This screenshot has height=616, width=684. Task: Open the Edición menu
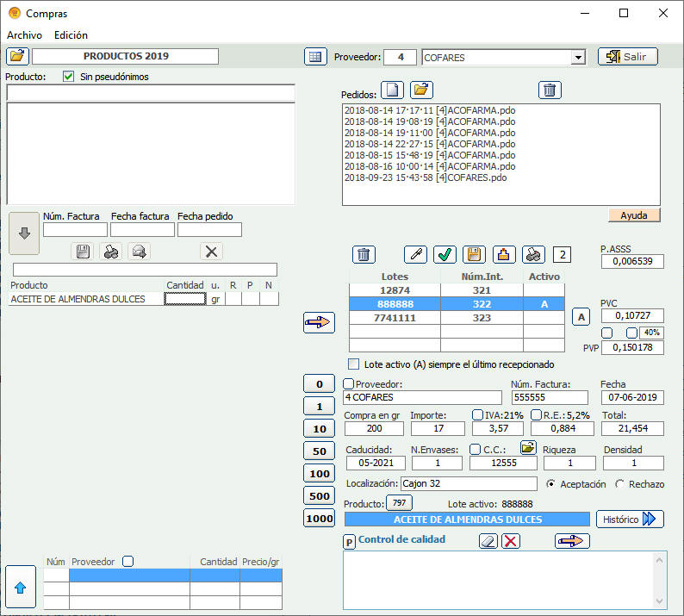pyautogui.click(x=71, y=35)
